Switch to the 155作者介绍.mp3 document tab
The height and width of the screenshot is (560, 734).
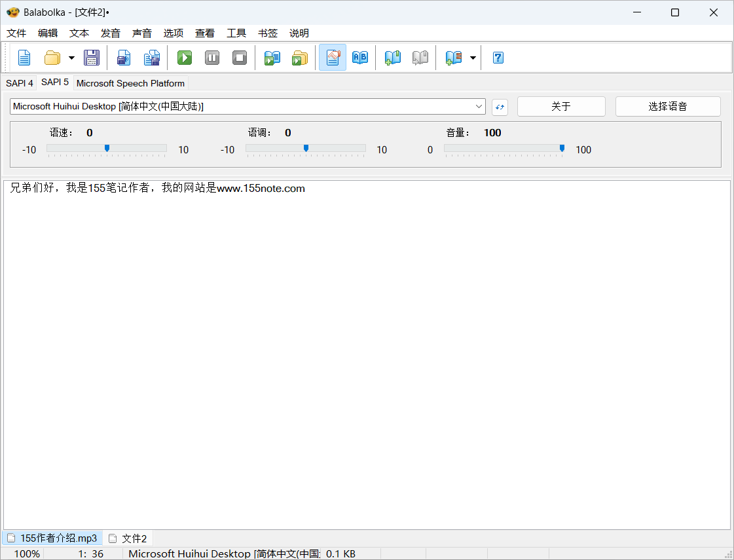[53, 538]
